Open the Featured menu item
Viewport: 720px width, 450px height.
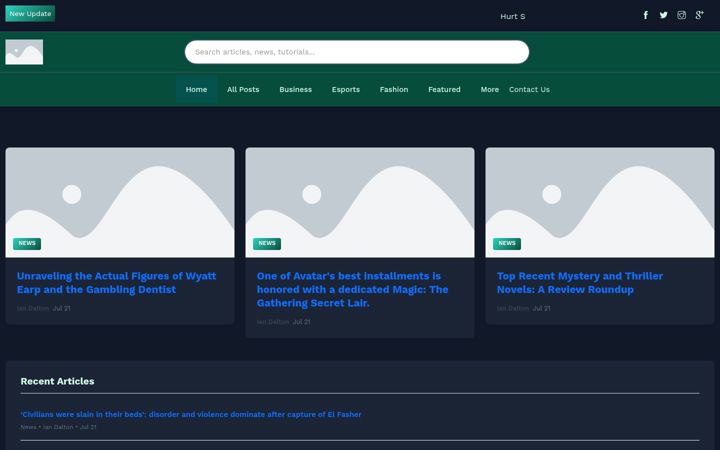(444, 90)
